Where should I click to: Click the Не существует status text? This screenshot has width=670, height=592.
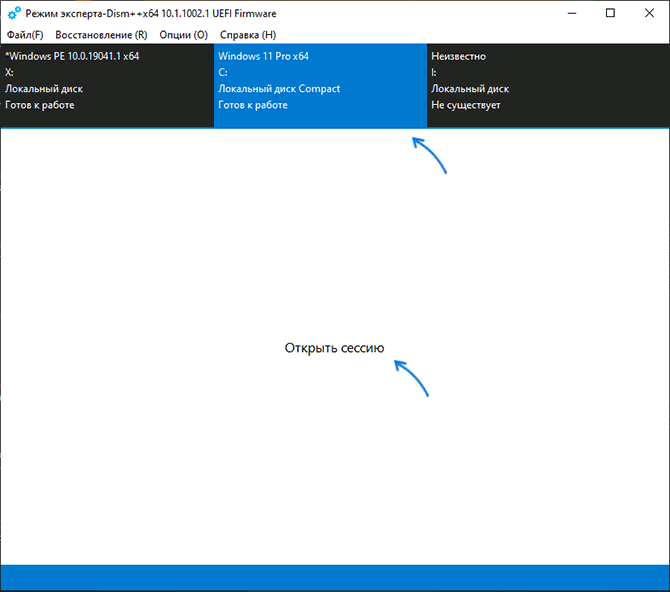466,105
